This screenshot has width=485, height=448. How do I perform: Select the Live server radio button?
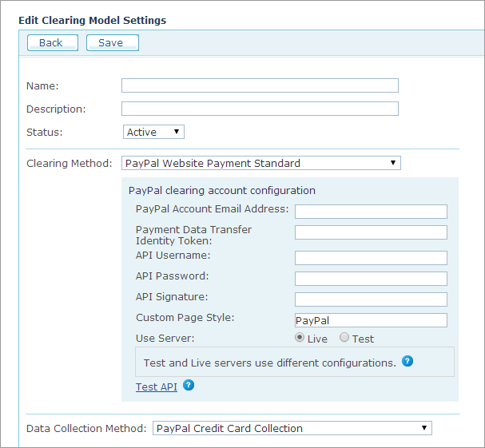[x=300, y=337]
